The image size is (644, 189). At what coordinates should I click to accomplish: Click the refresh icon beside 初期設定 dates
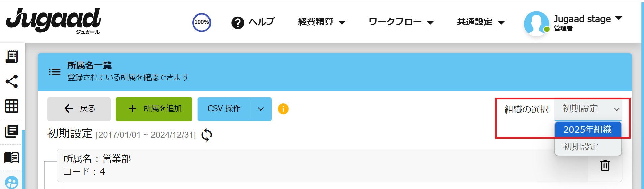[206, 135]
